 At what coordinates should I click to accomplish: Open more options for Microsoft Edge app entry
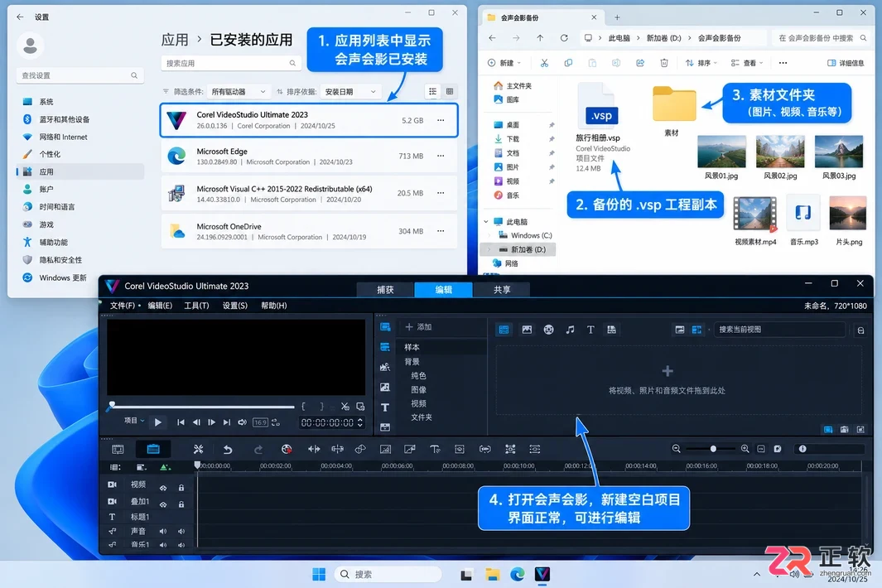coord(441,156)
